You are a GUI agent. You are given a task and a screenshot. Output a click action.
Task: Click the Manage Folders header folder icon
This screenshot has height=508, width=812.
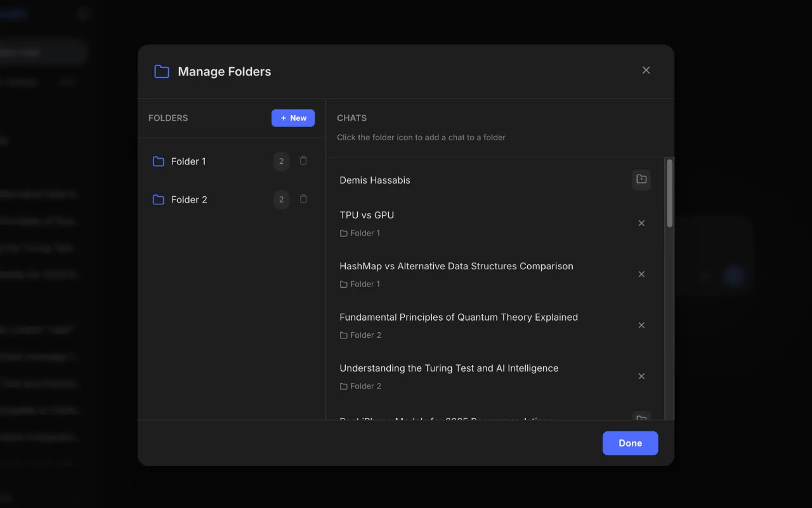click(162, 72)
